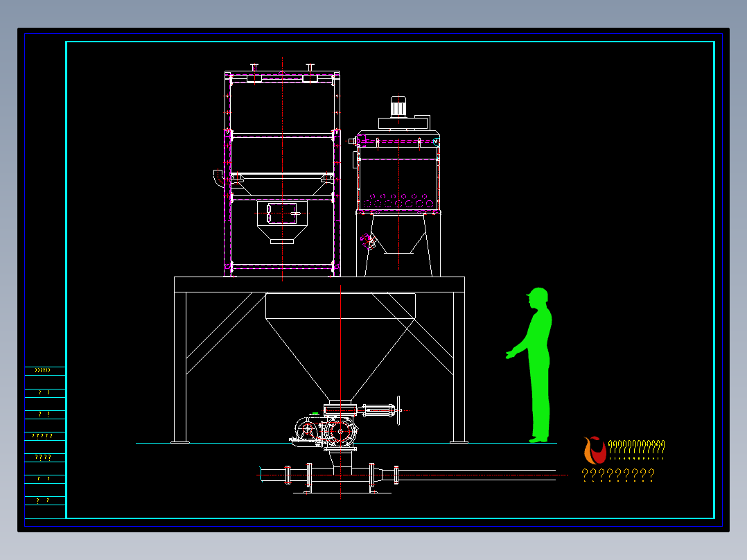Select the handwheel on the slide gate valve
The image size is (747, 560).
click(398, 410)
